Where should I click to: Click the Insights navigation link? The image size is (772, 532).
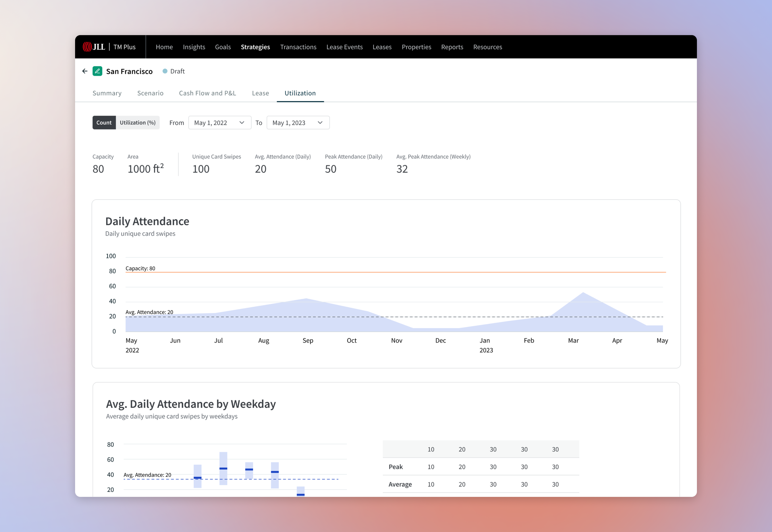tap(194, 47)
